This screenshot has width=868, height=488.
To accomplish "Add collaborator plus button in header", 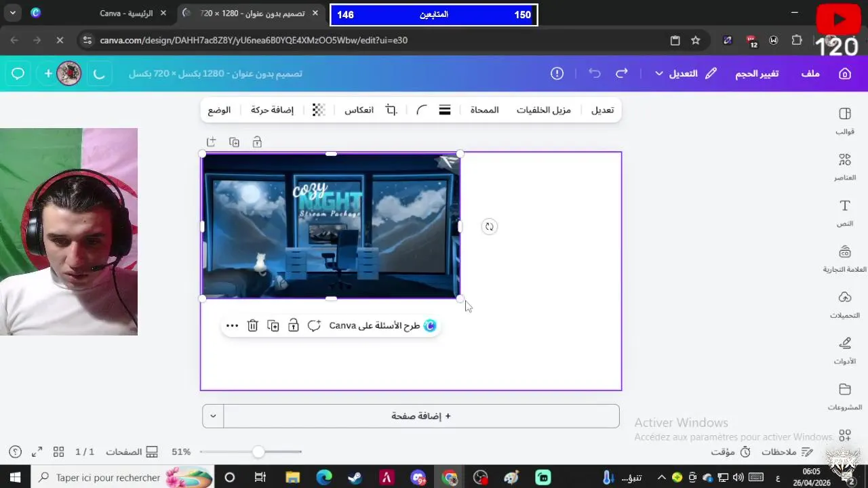I will click(x=48, y=73).
